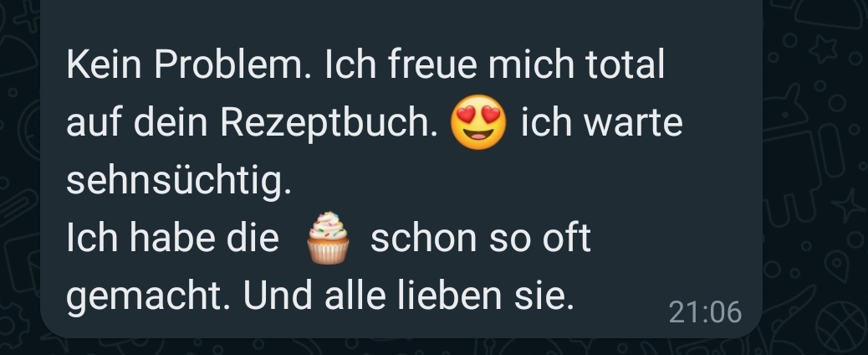868x355 pixels.
Task: Click the words "ich warte" after the smiley
Action: [x=602, y=122]
